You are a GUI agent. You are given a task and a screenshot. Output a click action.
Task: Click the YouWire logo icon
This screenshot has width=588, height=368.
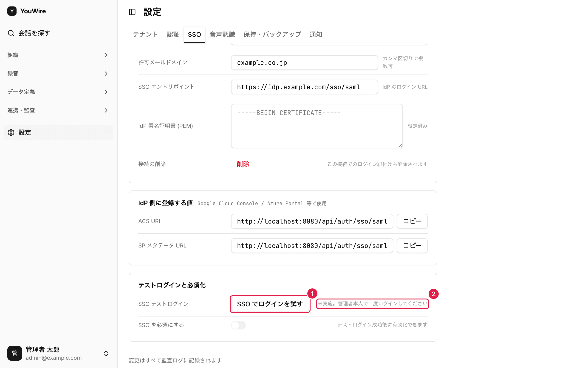12,11
